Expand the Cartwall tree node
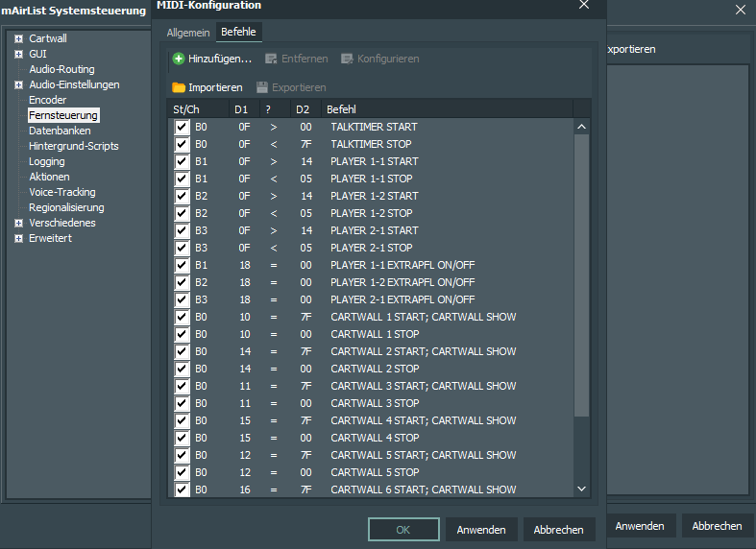Screen dimensions: 756x549 pos(17,39)
